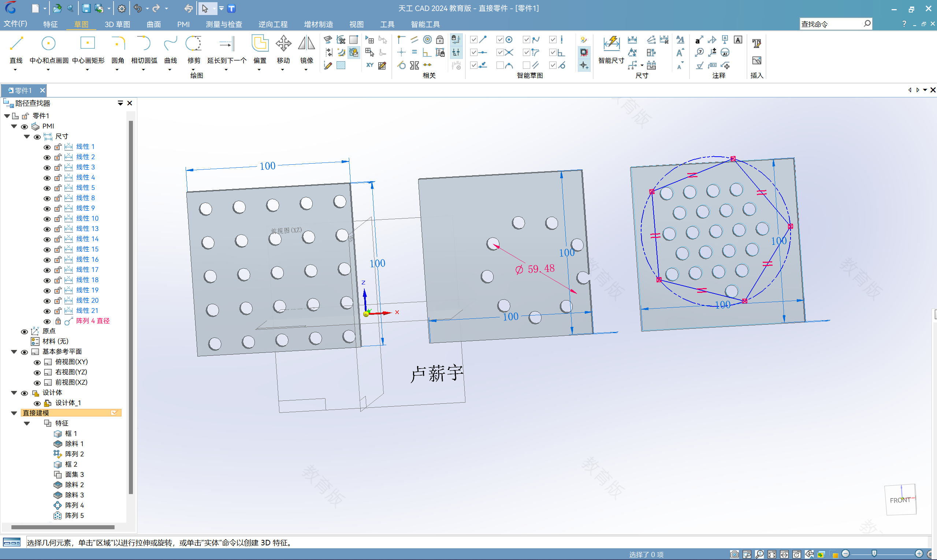Click the 智能尺寸 button in ribbon
This screenshot has width=937, height=560.
[x=611, y=50]
